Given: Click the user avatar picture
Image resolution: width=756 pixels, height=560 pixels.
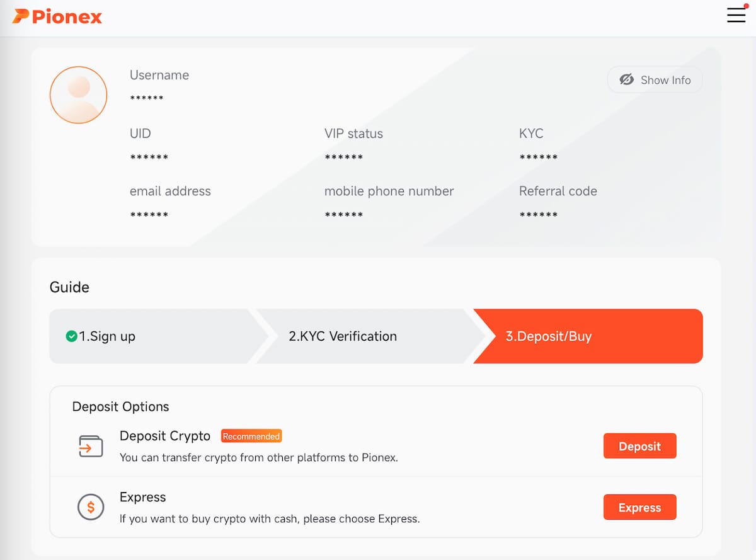Looking at the screenshot, I should pyautogui.click(x=78, y=94).
